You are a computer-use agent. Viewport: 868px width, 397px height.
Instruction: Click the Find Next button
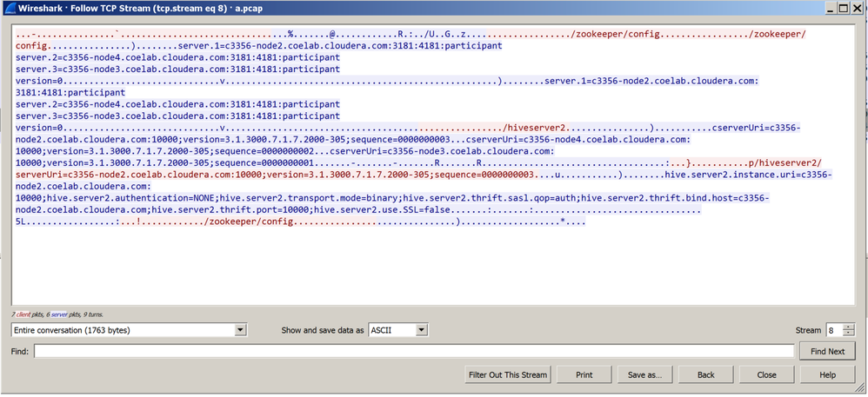coord(828,351)
